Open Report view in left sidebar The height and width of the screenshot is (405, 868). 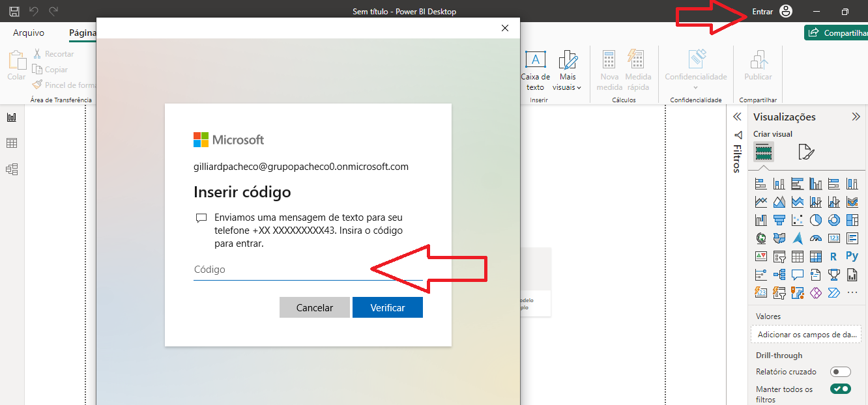click(x=12, y=117)
